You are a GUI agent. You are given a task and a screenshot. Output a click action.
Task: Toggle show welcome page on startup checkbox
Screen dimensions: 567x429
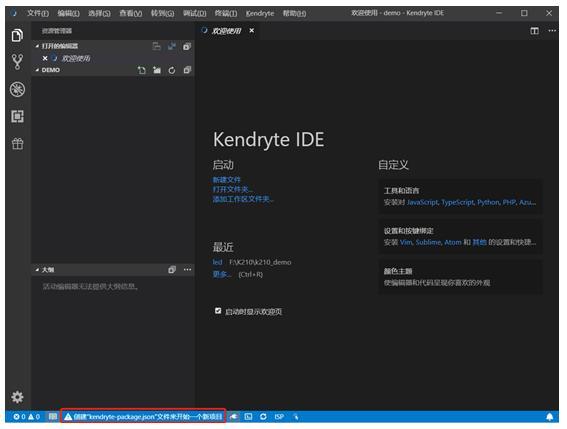tap(218, 311)
